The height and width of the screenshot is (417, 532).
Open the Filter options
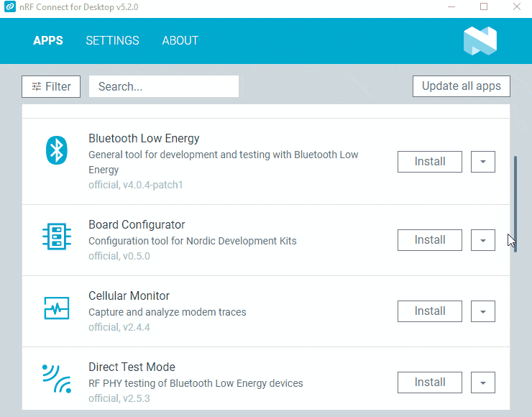click(51, 86)
